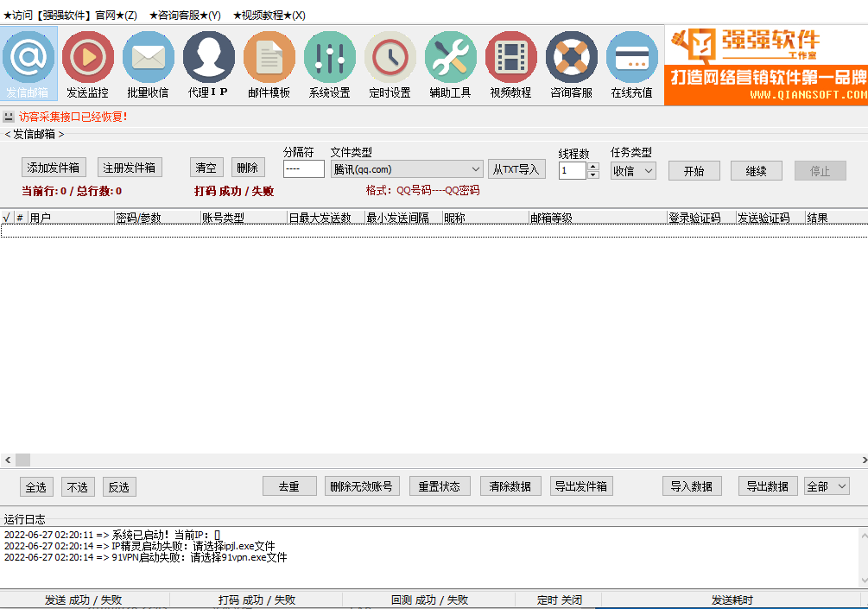
Task: Open the 系统设置 system settings icon
Action: (329, 64)
